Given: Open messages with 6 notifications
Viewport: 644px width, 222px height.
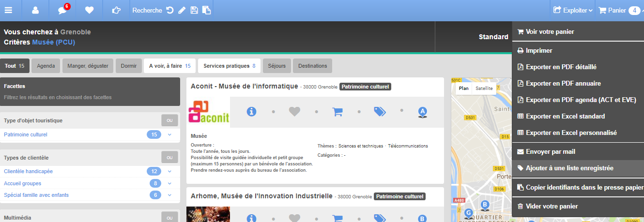Looking at the screenshot, I should click(x=62, y=10).
